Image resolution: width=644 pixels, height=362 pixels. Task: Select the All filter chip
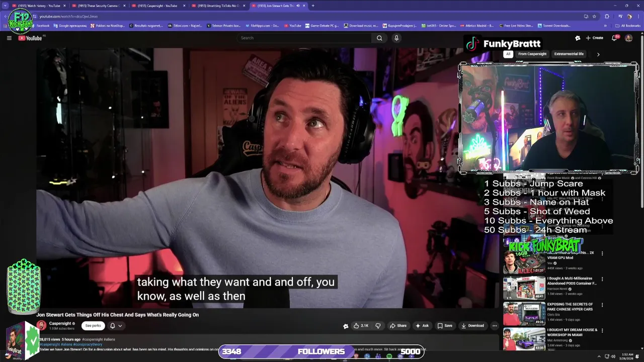pyautogui.click(x=508, y=54)
